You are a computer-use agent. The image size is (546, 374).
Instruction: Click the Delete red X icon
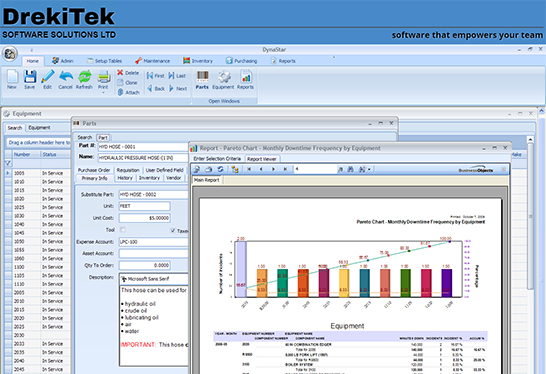click(120, 72)
